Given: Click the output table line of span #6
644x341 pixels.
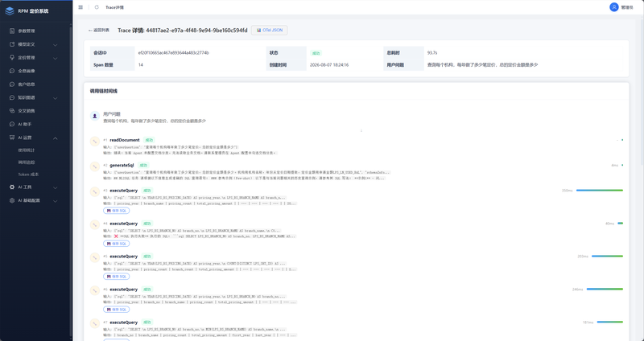Looking at the screenshot, I should pyautogui.click(x=200, y=302).
